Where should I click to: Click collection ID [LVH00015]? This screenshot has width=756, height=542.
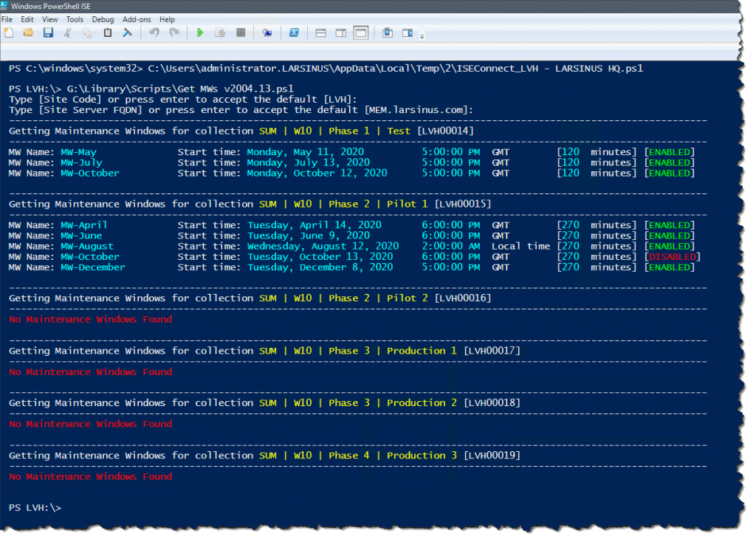(463, 204)
